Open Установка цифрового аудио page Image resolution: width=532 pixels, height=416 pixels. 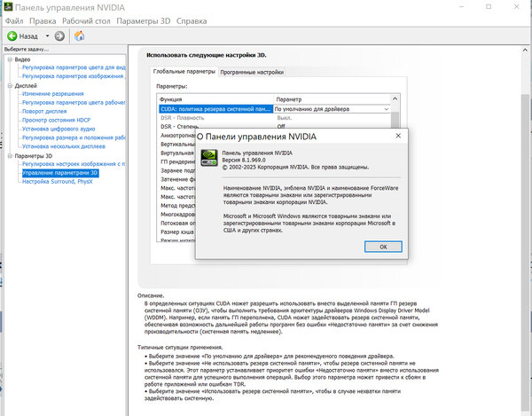tap(59, 129)
